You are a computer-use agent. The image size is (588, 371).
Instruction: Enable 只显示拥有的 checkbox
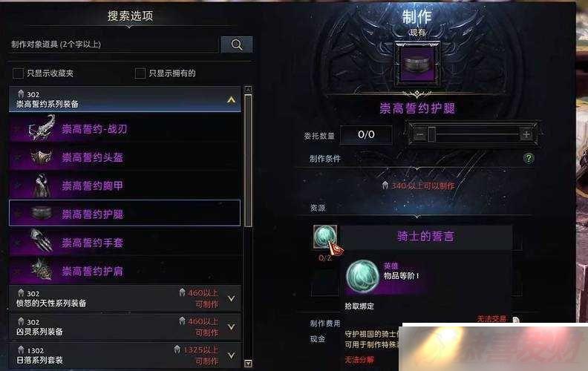tap(140, 73)
